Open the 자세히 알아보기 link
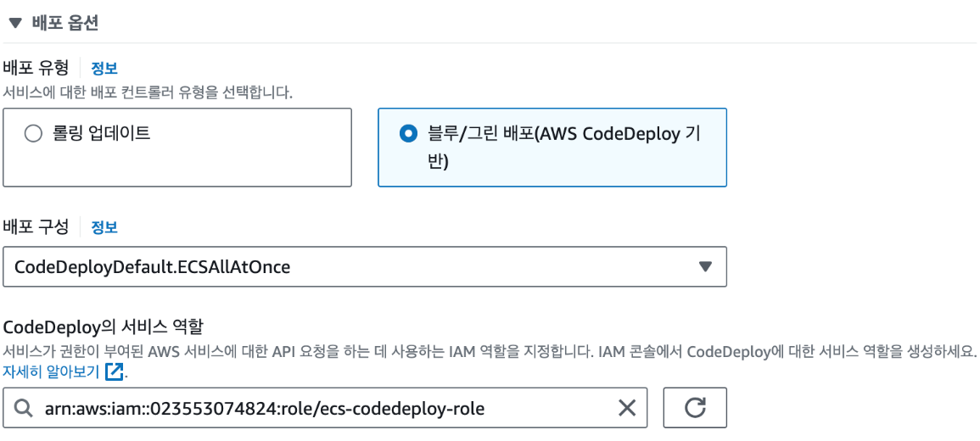This screenshot has width=980, height=441. [x=51, y=371]
